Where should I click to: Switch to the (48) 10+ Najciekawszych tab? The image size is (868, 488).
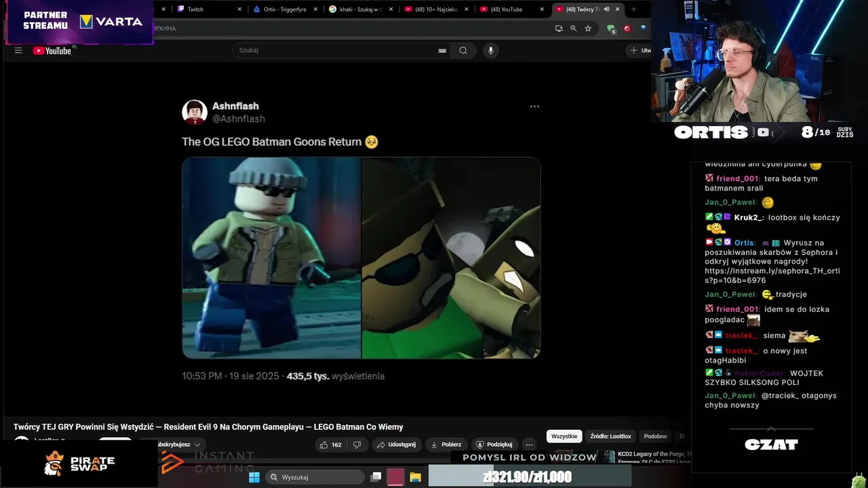[x=437, y=9]
